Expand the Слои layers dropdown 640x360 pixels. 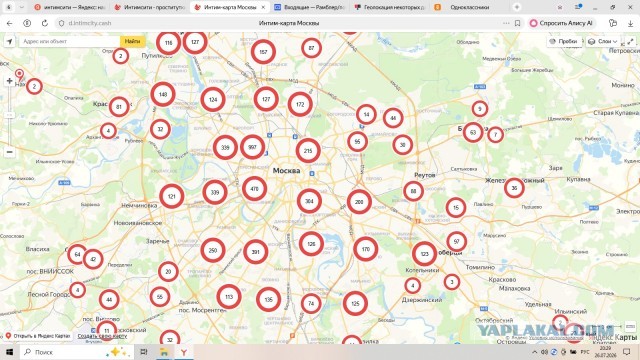pos(604,41)
